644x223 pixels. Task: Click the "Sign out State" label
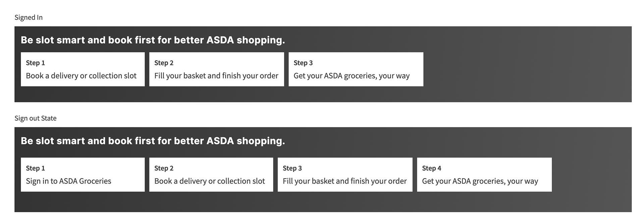click(x=36, y=118)
